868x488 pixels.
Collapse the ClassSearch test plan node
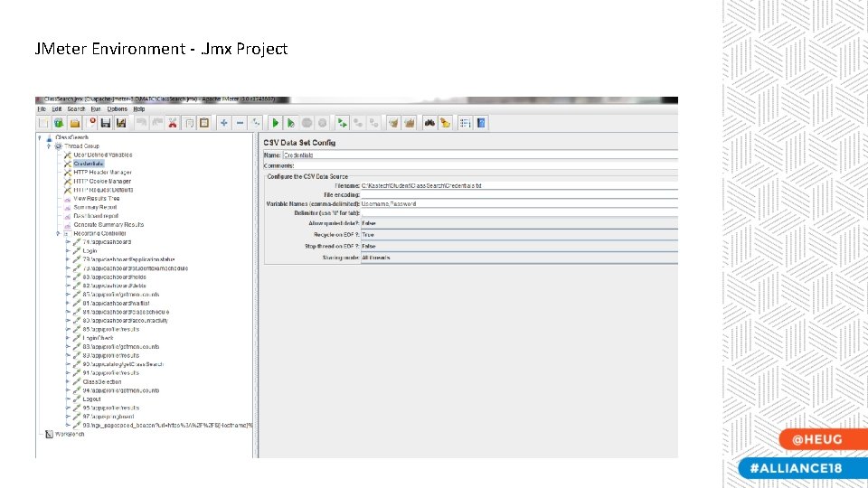39,137
